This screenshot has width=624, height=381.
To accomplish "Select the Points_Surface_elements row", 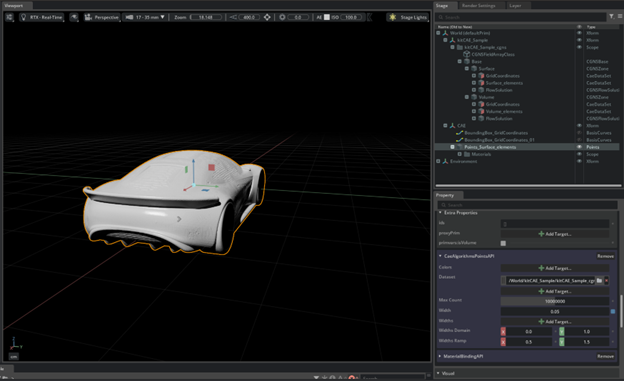I will point(527,147).
